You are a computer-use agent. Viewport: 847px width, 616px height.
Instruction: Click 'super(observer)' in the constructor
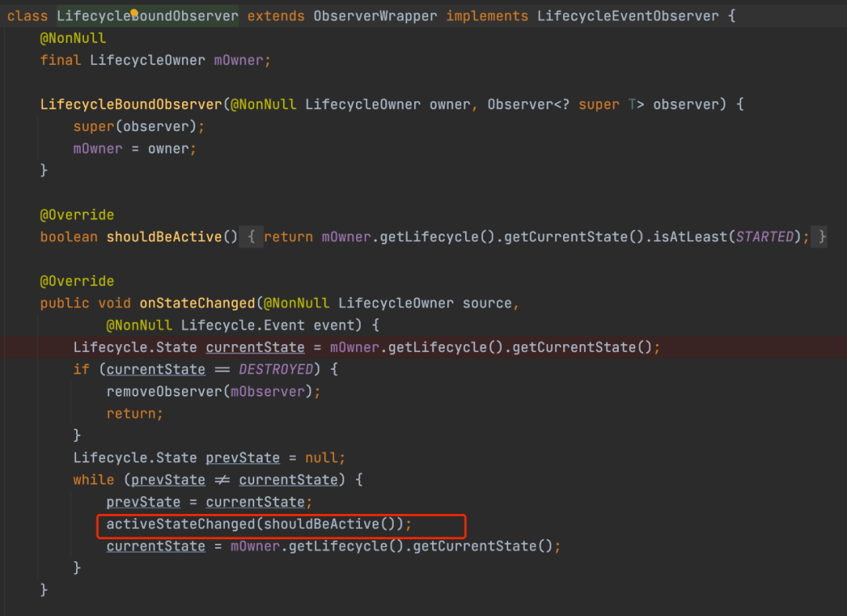click(x=135, y=126)
